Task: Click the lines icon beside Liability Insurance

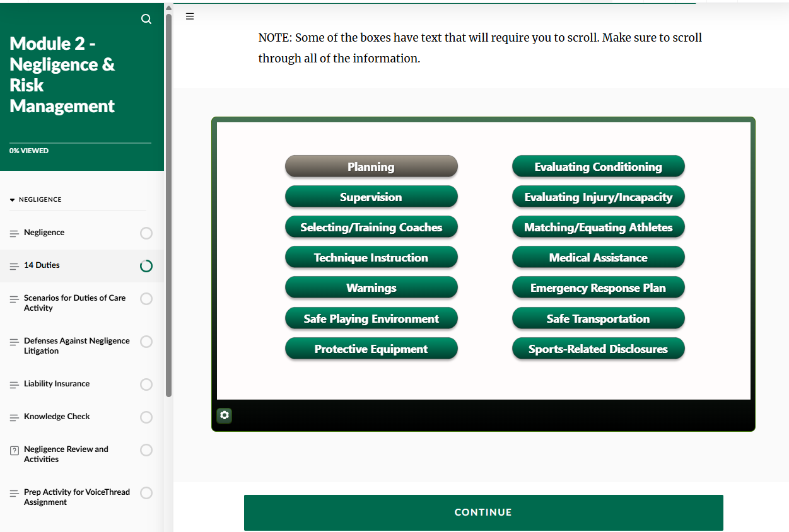Action: (13, 384)
